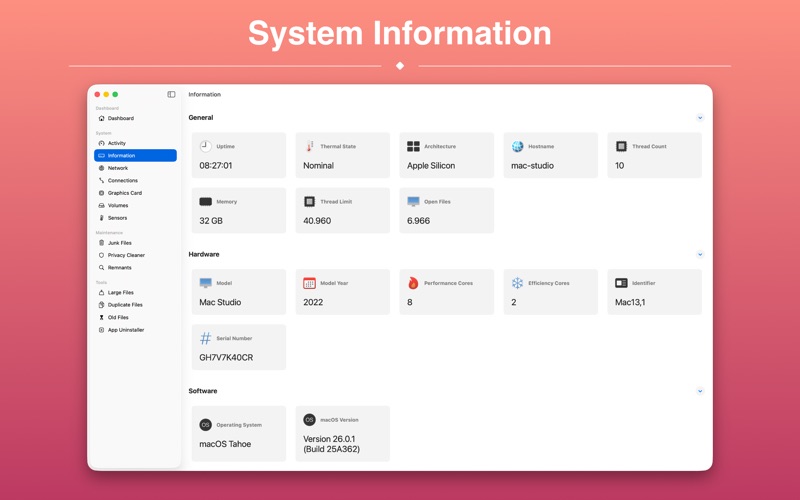The image size is (800, 500).
Task: Open Connections in the sidebar
Action: pos(135,181)
